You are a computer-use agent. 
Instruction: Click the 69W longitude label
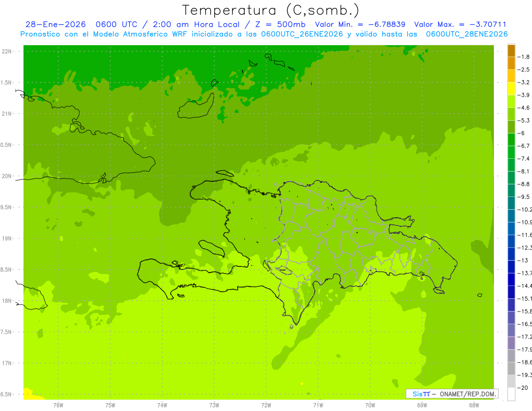coord(422,405)
